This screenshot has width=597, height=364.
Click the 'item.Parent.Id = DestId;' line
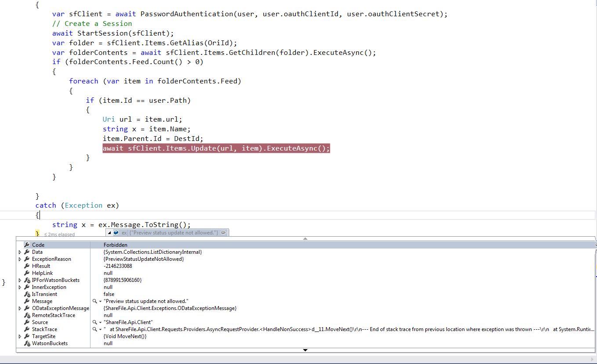click(x=153, y=139)
